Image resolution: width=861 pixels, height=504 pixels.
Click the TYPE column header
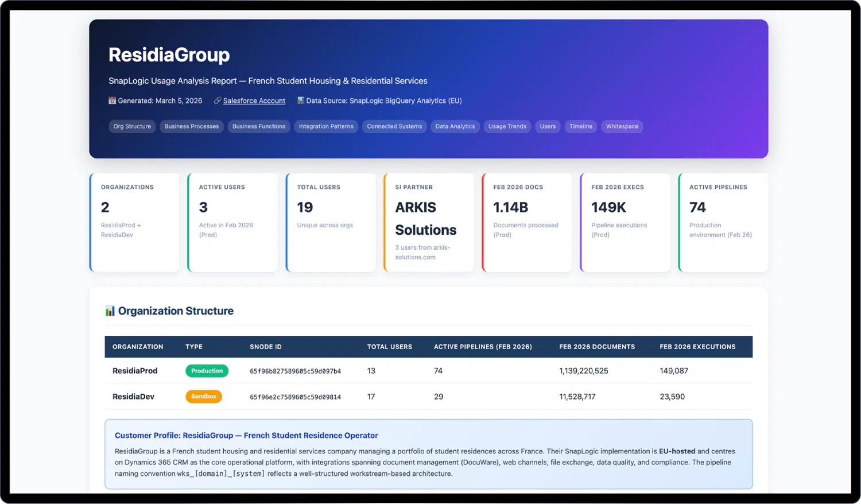tap(194, 347)
